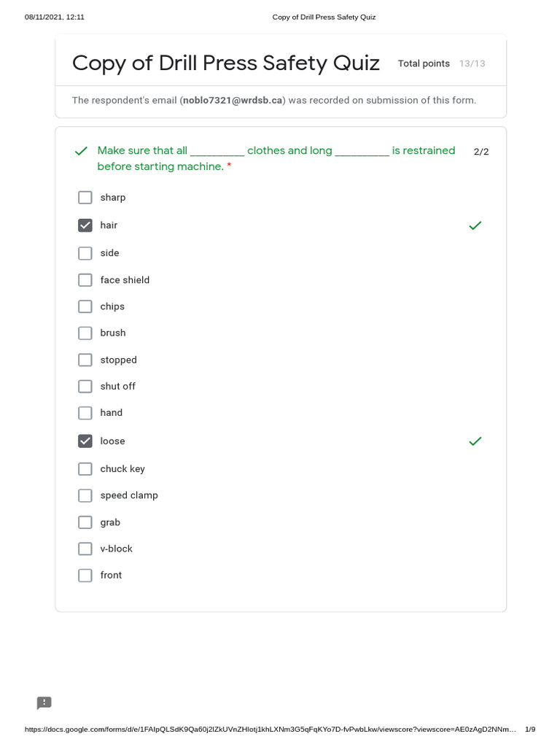Select the 'brush' checkbox
The width and height of the screenshot is (560, 747).
coord(85,333)
